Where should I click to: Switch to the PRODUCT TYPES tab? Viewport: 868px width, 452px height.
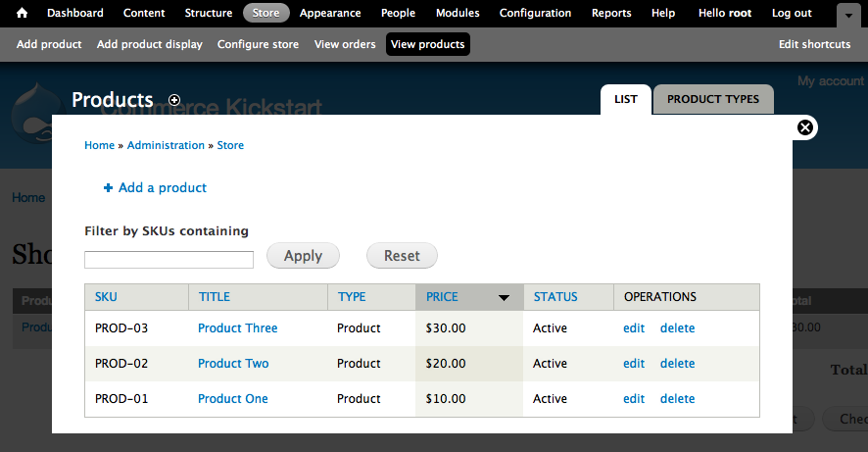713,100
